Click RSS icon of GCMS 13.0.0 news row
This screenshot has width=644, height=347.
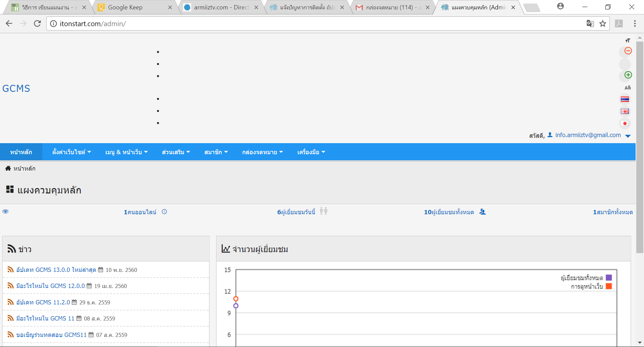coord(10,270)
